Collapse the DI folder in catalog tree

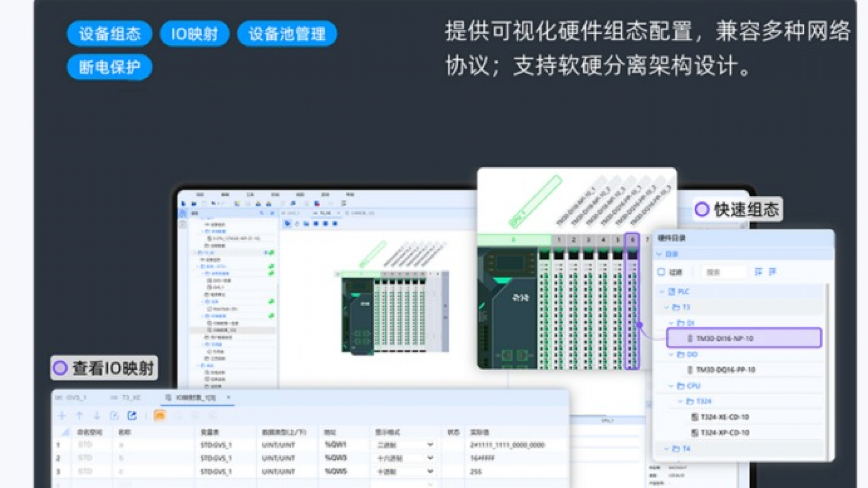pos(671,323)
